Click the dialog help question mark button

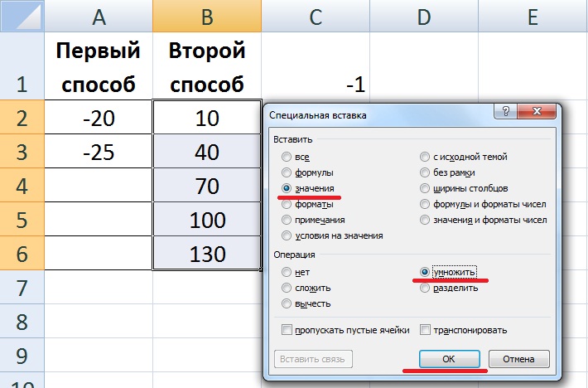[505, 111]
